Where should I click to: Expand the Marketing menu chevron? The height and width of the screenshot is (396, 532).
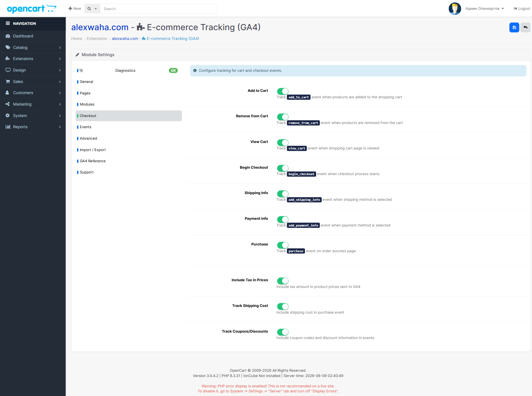[x=60, y=104]
